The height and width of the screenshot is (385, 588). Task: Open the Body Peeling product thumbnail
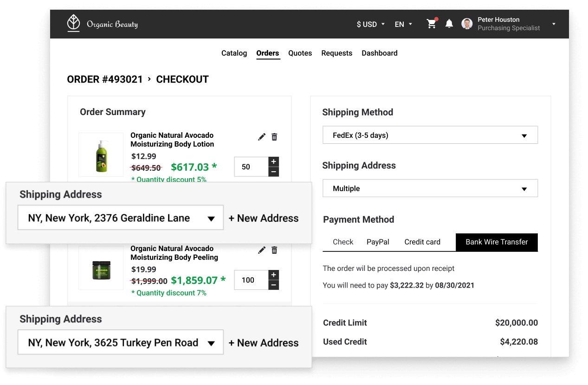(x=101, y=268)
